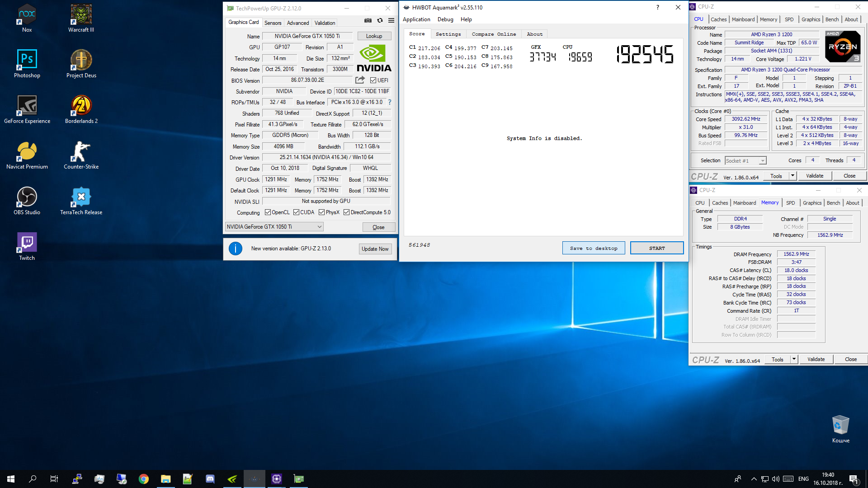The height and width of the screenshot is (488, 868).
Task: Open the Warcraft III desktop icon
Action: 81,18
